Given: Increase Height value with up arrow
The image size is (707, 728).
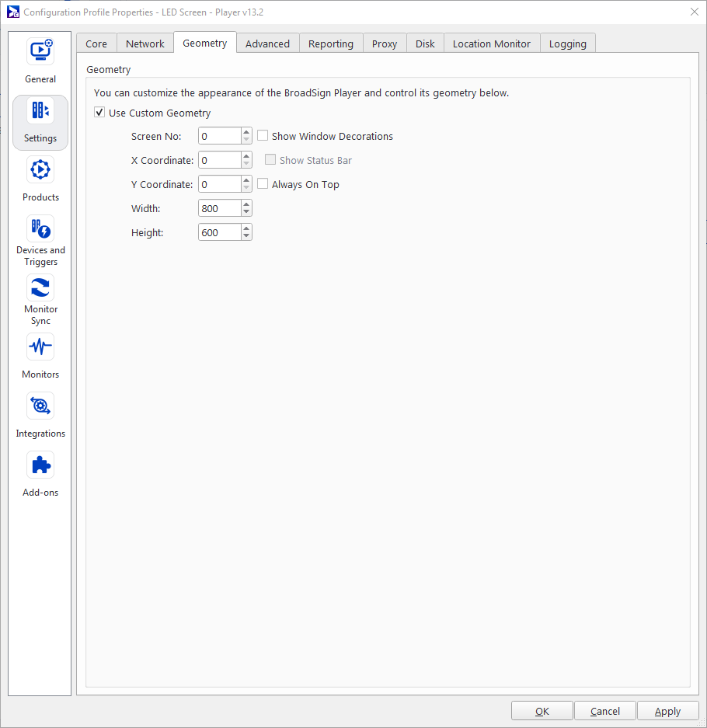Looking at the screenshot, I should (246, 228).
